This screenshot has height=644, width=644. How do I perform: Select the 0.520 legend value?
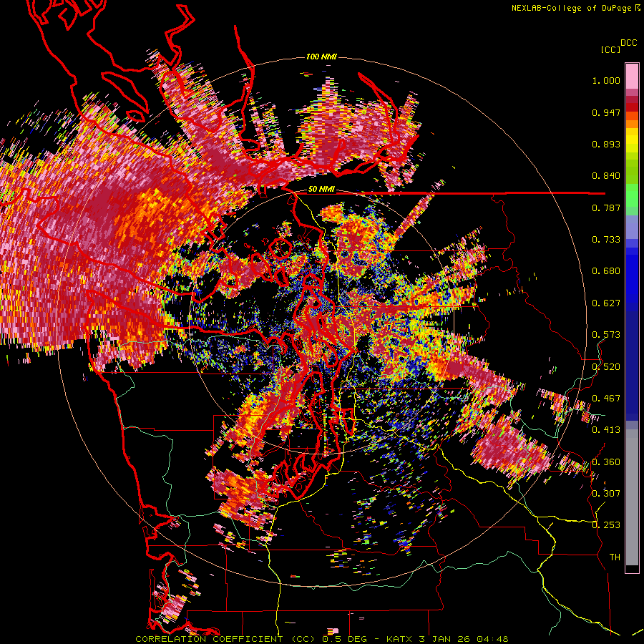point(606,367)
